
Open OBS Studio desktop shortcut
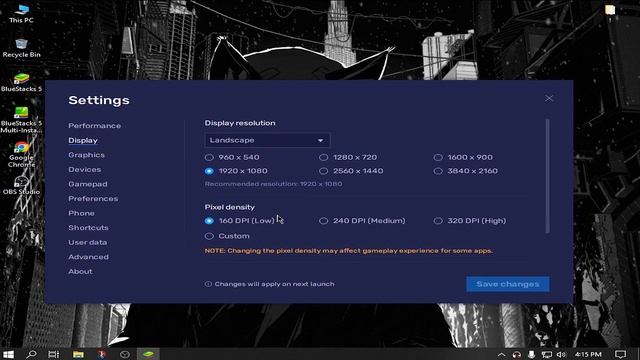21,184
